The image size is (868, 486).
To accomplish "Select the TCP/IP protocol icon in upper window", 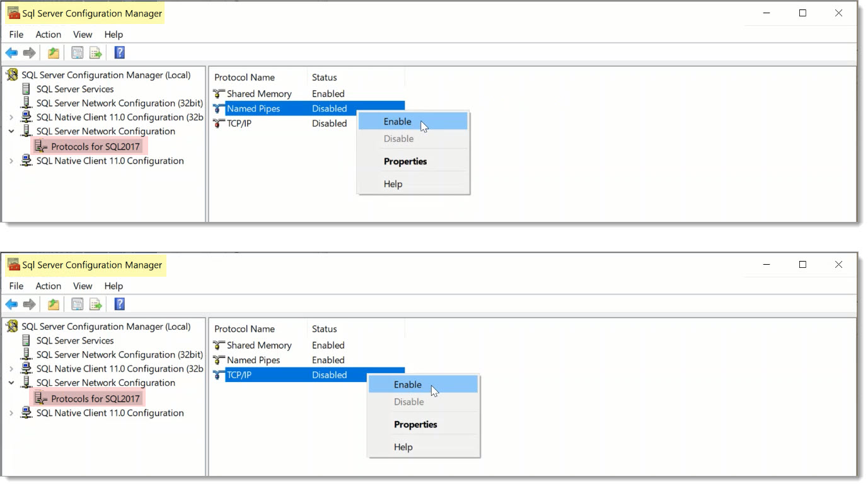I will tap(219, 124).
